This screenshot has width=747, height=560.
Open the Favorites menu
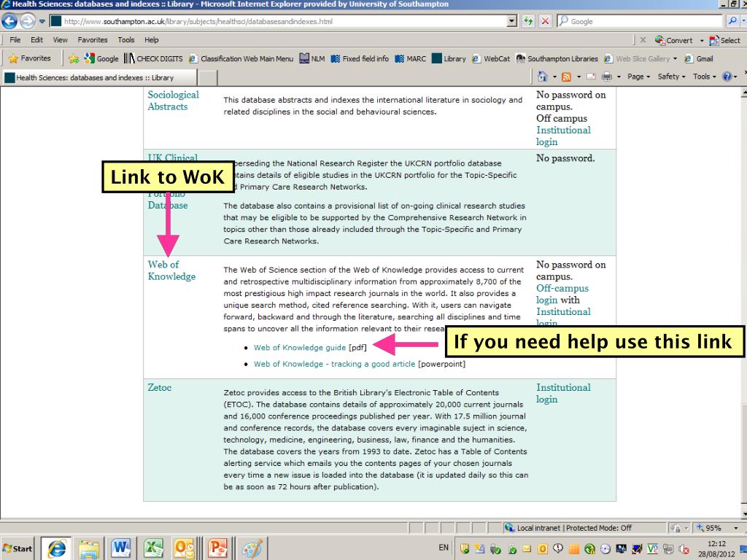pyautogui.click(x=93, y=40)
